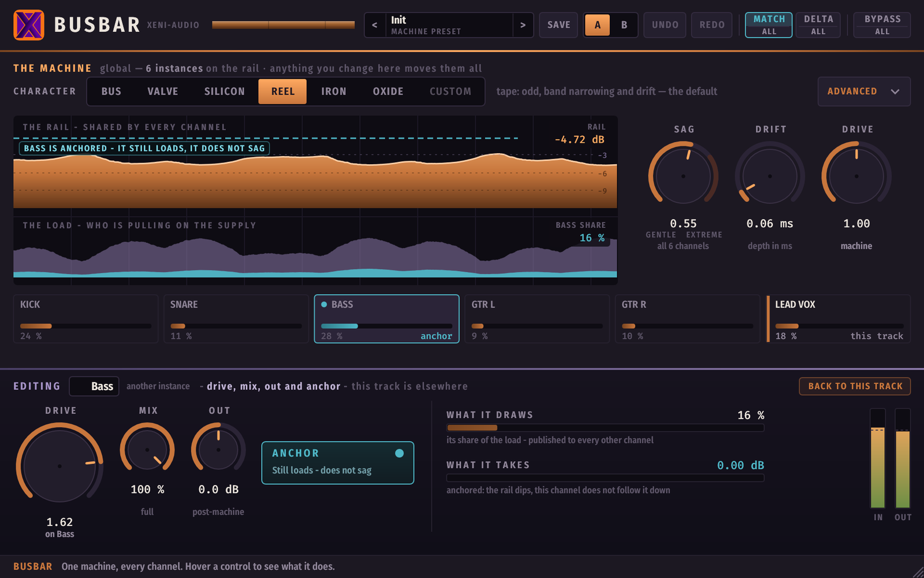Select the Reel character
Viewport: 924px width, 578px height.
282,91
